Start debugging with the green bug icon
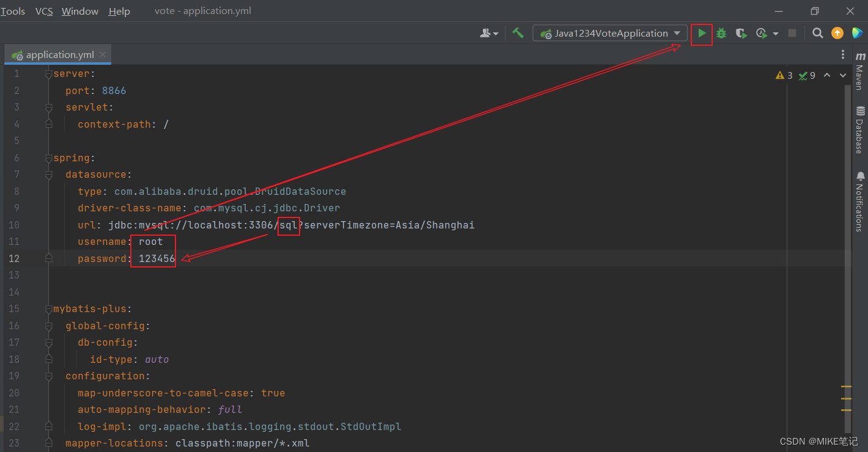 pos(721,33)
